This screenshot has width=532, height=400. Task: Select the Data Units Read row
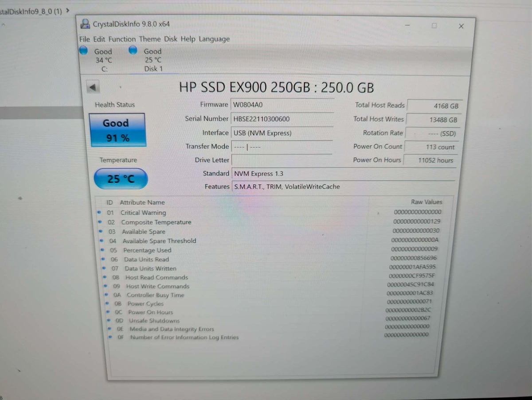(x=270, y=259)
